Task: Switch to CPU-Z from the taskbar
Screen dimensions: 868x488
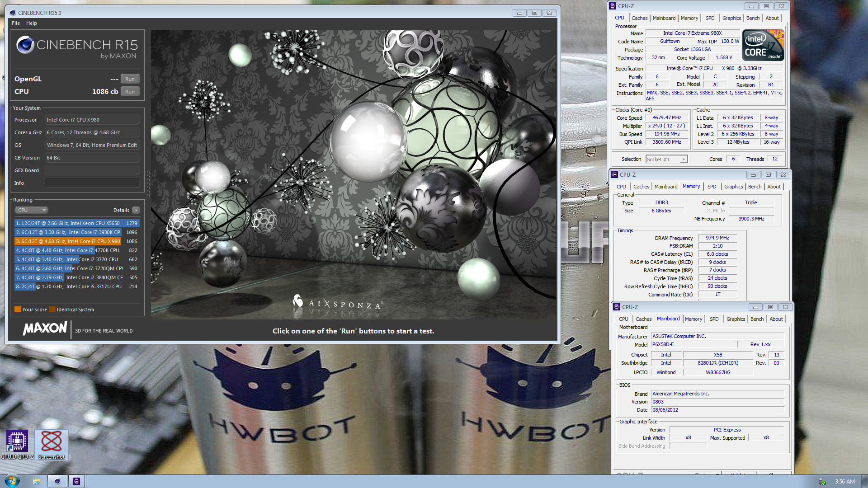Action: tap(76, 481)
